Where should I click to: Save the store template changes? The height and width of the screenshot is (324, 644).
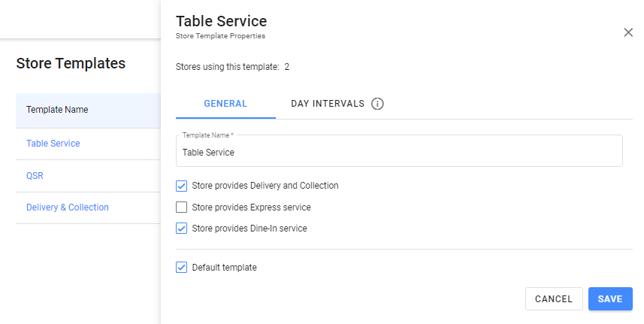(x=609, y=298)
